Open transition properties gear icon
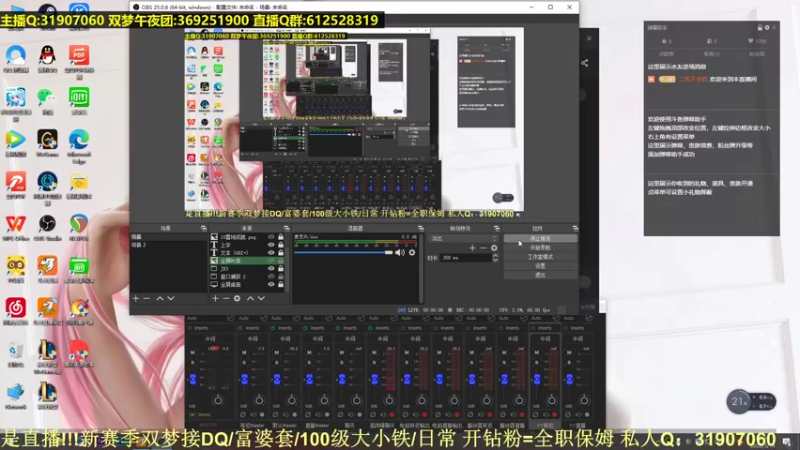 (x=494, y=248)
